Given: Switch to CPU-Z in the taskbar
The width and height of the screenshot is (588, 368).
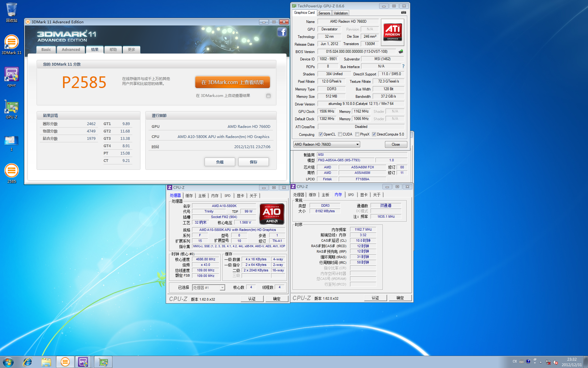Looking at the screenshot, I should tap(83, 362).
